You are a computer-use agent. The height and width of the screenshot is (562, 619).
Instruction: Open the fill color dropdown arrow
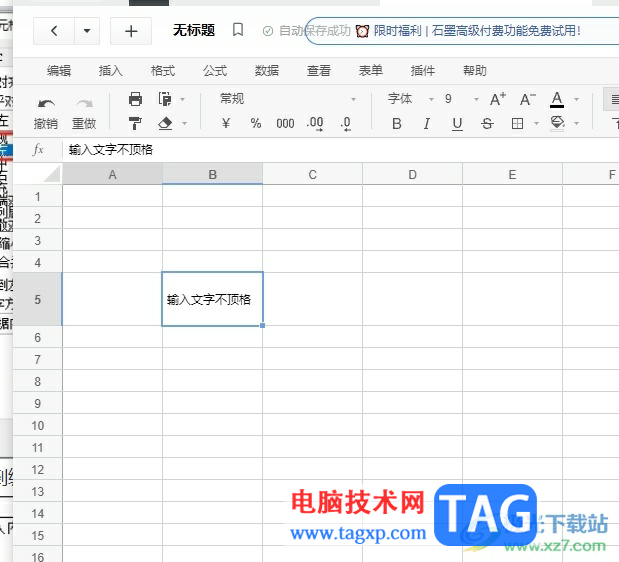pyautogui.click(x=576, y=124)
